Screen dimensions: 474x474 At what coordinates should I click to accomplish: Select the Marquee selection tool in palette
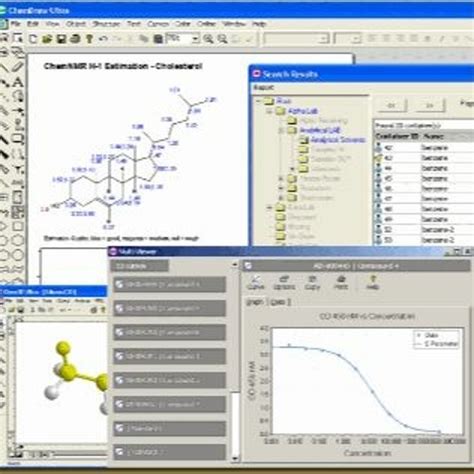pyautogui.click(x=18, y=38)
